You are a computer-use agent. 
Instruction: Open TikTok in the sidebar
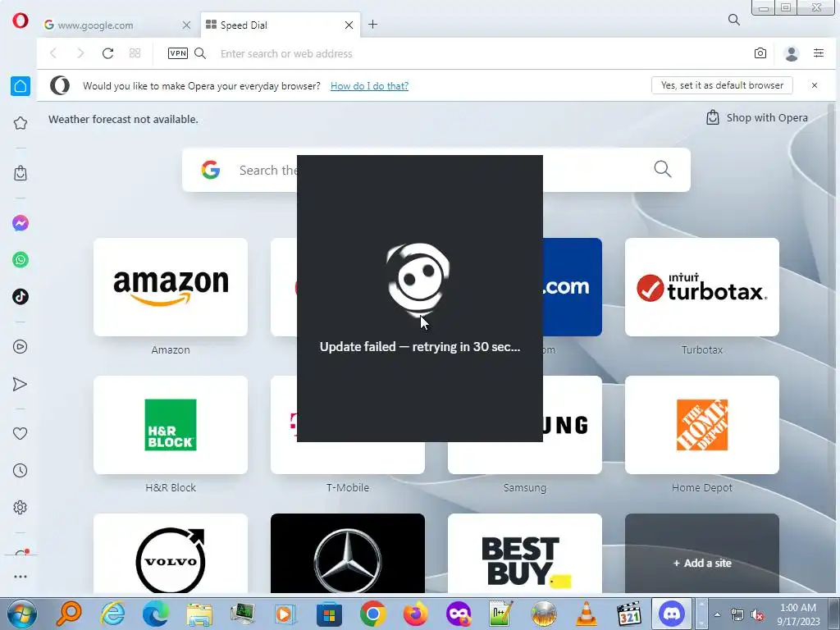point(21,296)
